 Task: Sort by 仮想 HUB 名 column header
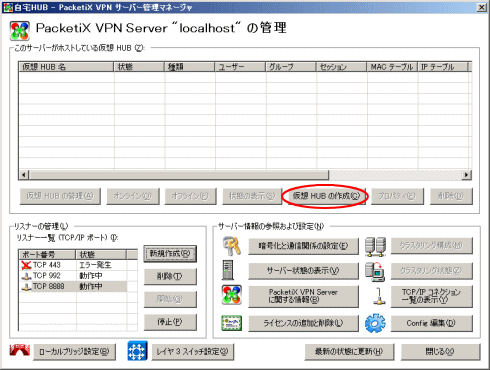66,67
